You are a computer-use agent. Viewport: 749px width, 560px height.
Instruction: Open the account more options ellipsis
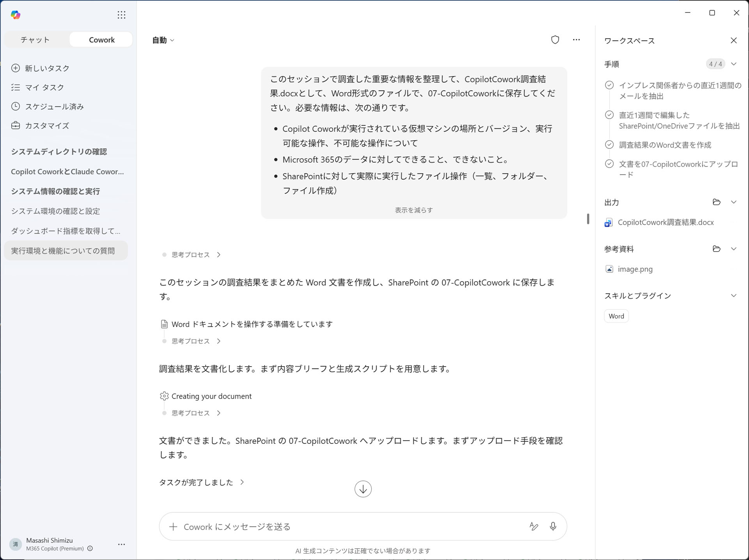point(121,544)
